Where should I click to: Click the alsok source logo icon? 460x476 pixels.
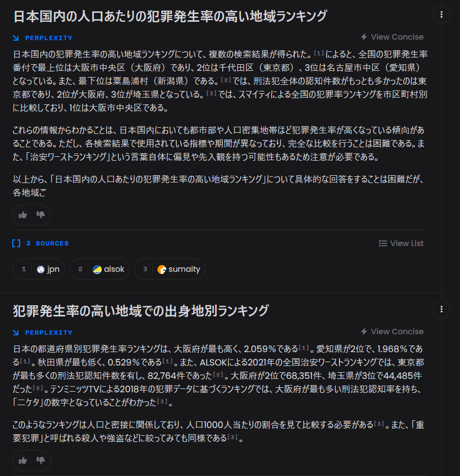[x=97, y=270]
